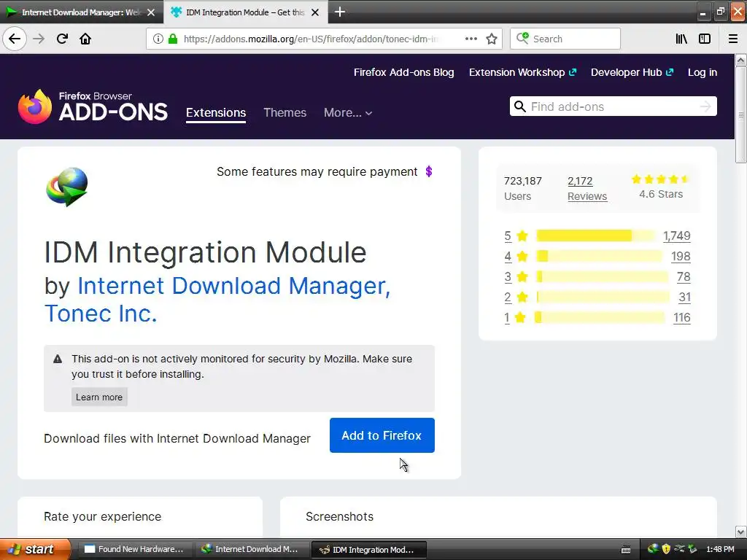Toggle the sidebar view icon

tap(705, 39)
